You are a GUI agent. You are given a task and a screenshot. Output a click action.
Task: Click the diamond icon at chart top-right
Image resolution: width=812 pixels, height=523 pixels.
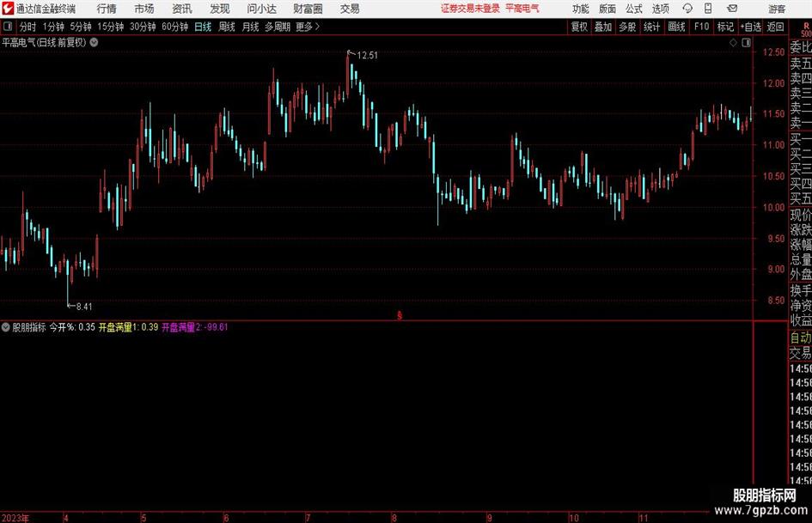(x=733, y=43)
